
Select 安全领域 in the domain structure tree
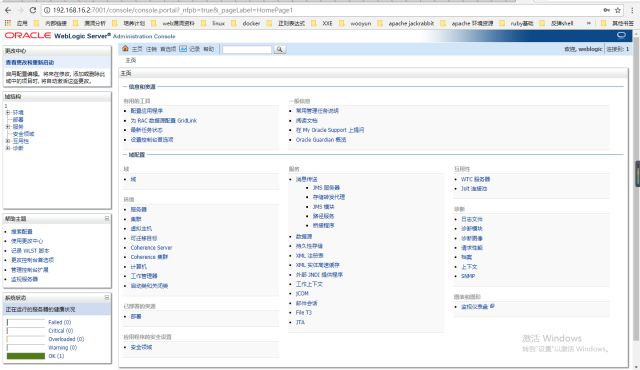(x=24, y=134)
